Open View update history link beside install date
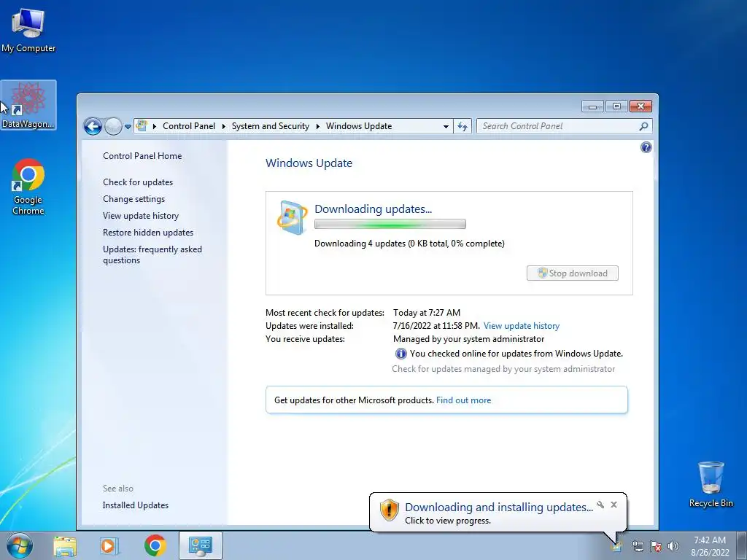The height and width of the screenshot is (560, 747). click(x=521, y=326)
